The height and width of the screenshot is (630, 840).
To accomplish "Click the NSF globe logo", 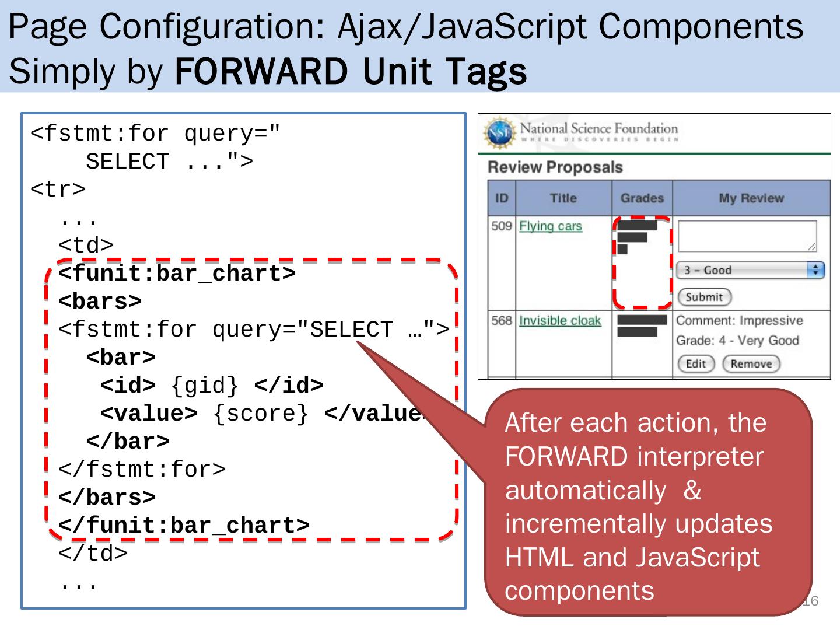I will (x=500, y=134).
